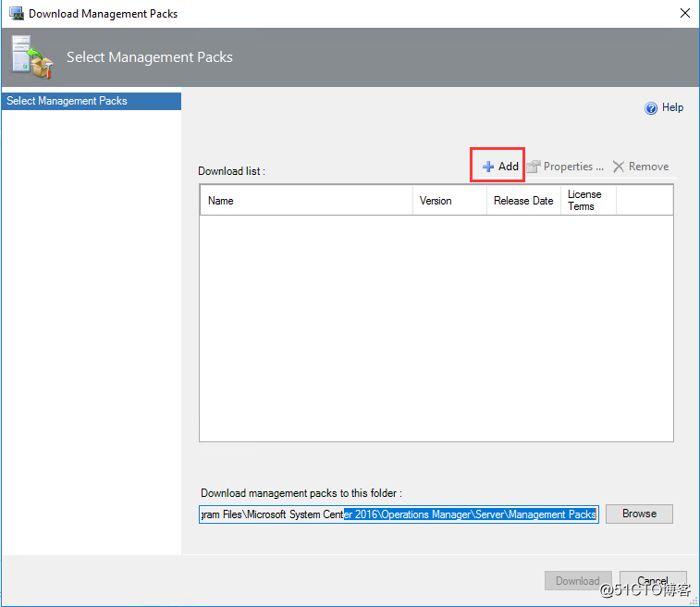The width and height of the screenshot is (700, 607).
Task: Click the Download button
Action: (578, 581)
